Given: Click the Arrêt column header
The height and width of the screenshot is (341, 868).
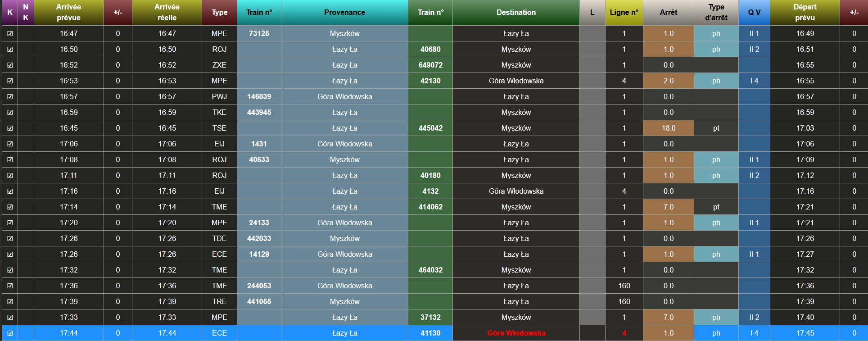Looking at the screenshot, I should coord(669,13).
